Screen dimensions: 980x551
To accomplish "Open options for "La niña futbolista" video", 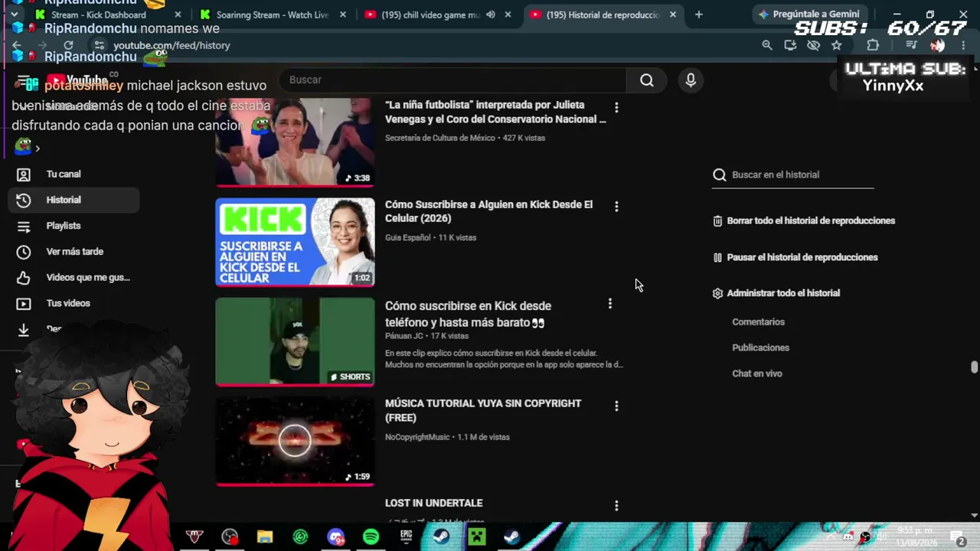I will click(x=616, y=108).
